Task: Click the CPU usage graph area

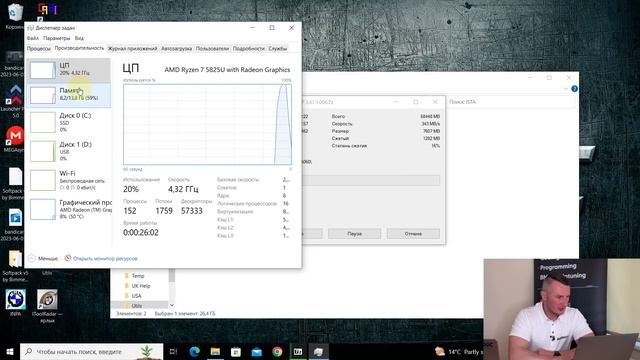Action: coord(207,124)
